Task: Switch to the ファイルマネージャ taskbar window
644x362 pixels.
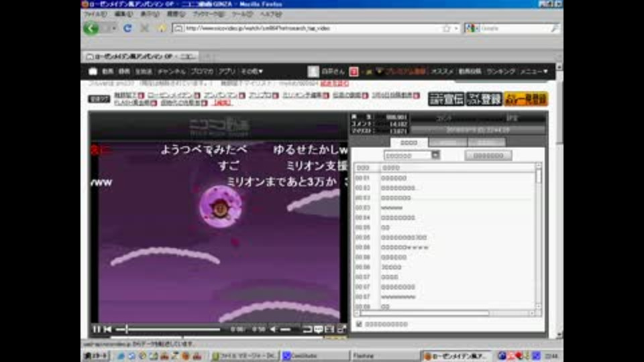Action: 245,356
